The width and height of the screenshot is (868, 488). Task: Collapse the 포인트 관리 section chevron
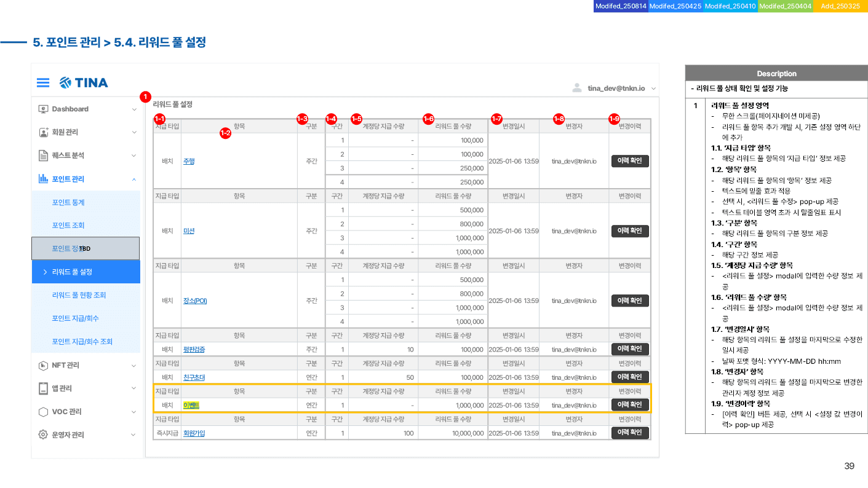tap(134, 179)
